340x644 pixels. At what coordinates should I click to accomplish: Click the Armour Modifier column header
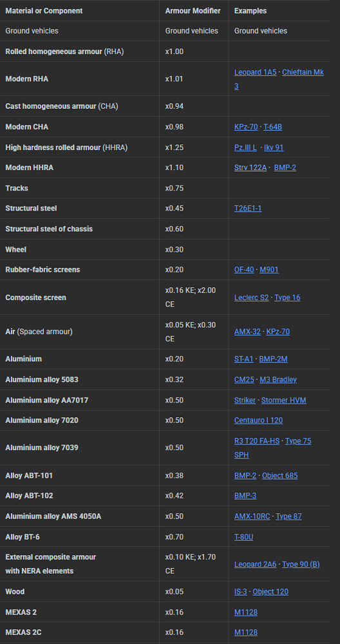193,11
